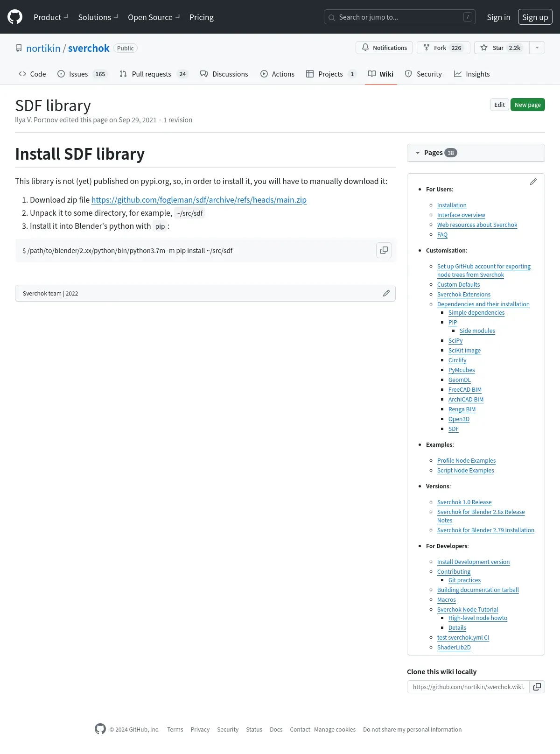Open the Macros wiki page
The width and height of the screenshot is (560, 754).
point(447,599)
